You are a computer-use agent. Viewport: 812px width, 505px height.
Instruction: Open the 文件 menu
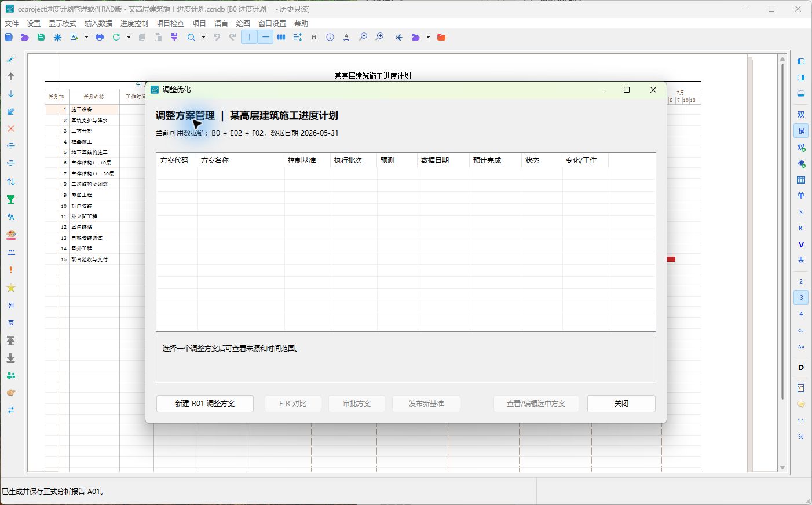[x=12, y=23]
